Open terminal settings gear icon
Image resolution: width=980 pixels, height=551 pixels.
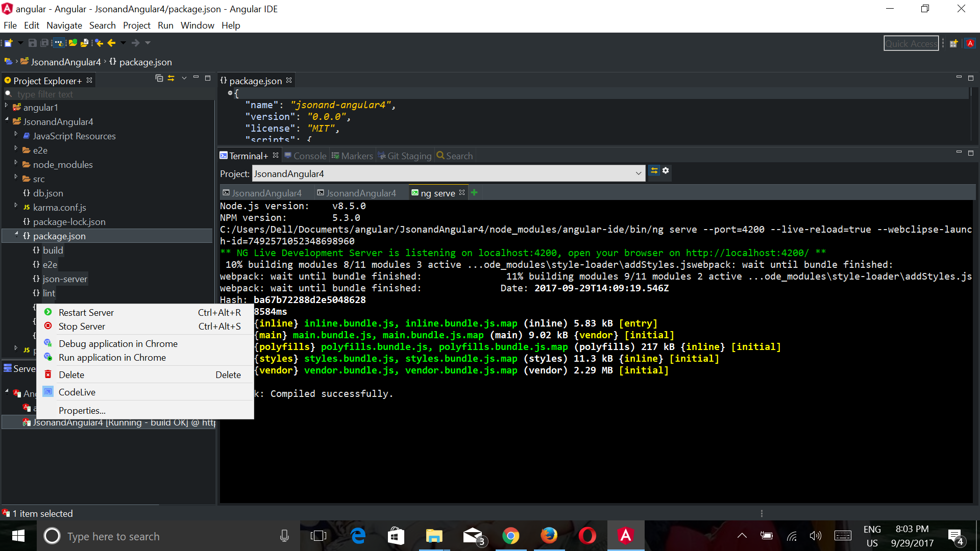[x=667, y=171]
